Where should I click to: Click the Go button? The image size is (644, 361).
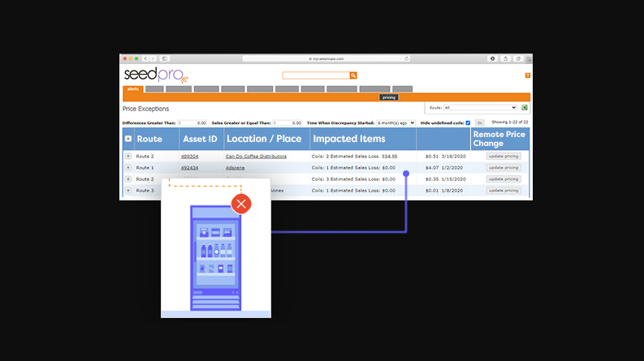479,122
